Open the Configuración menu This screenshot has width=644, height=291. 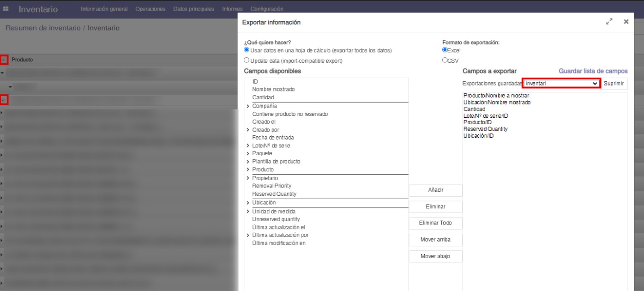click(x=267, y=9)
